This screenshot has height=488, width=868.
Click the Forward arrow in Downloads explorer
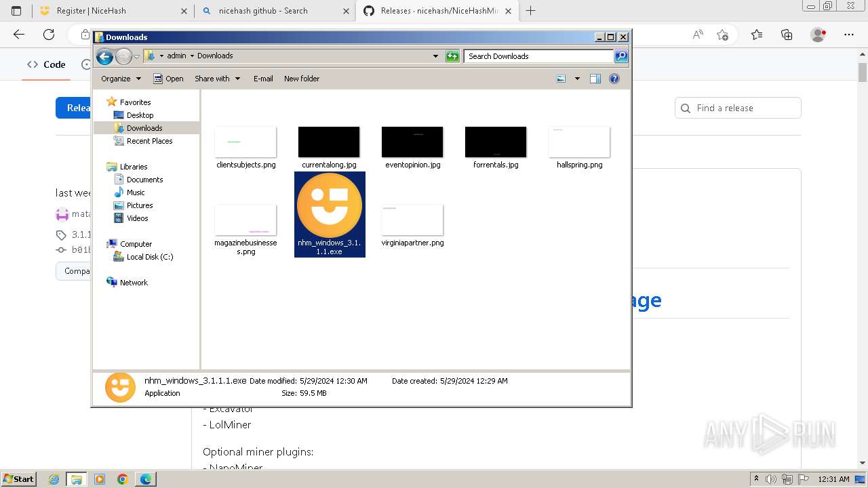click(x=123, y=56)
